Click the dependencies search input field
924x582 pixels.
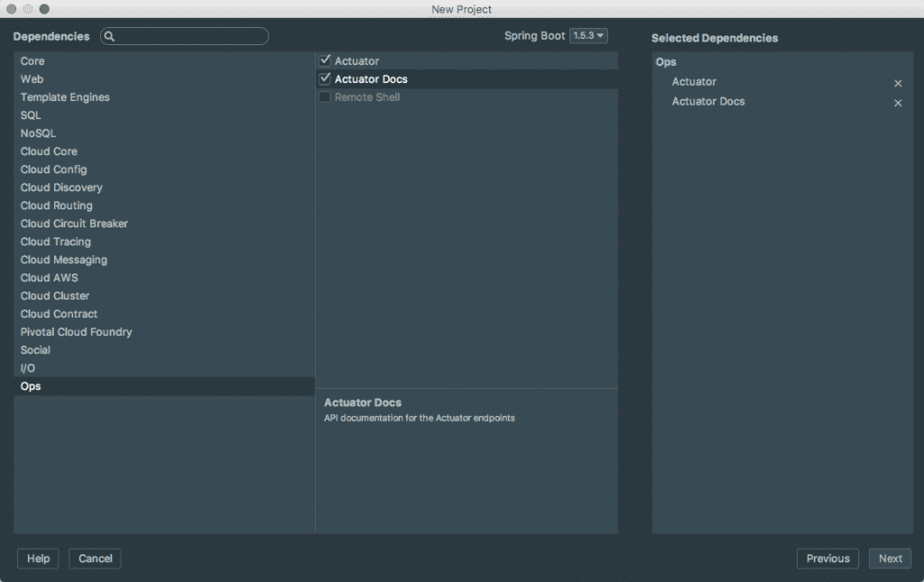coord(189,37)
